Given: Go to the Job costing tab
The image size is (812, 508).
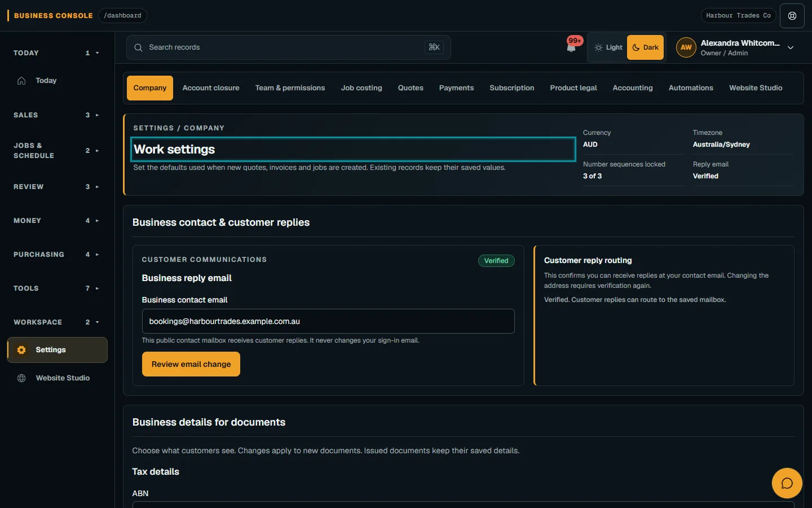Looking at the screenshot, I should point(361,88).
